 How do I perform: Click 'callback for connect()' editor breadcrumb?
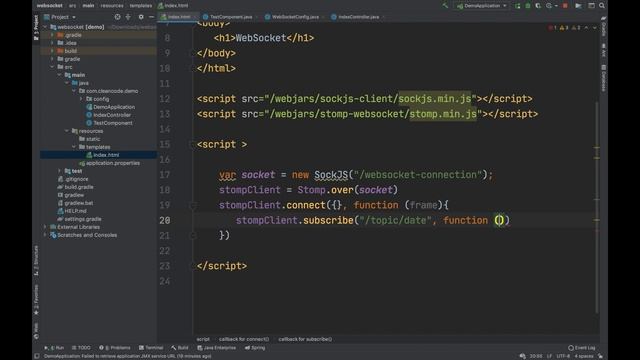tap(244, 339)
